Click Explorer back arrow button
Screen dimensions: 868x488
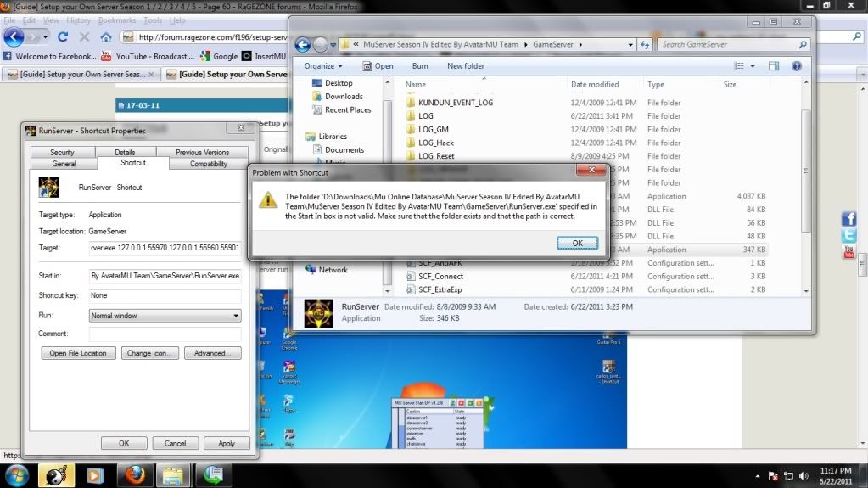(x=304, y=45)
